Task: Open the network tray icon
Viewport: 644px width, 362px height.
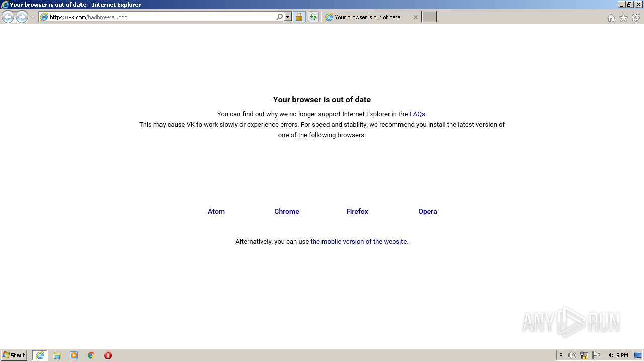Action: (x=584, y=355)
